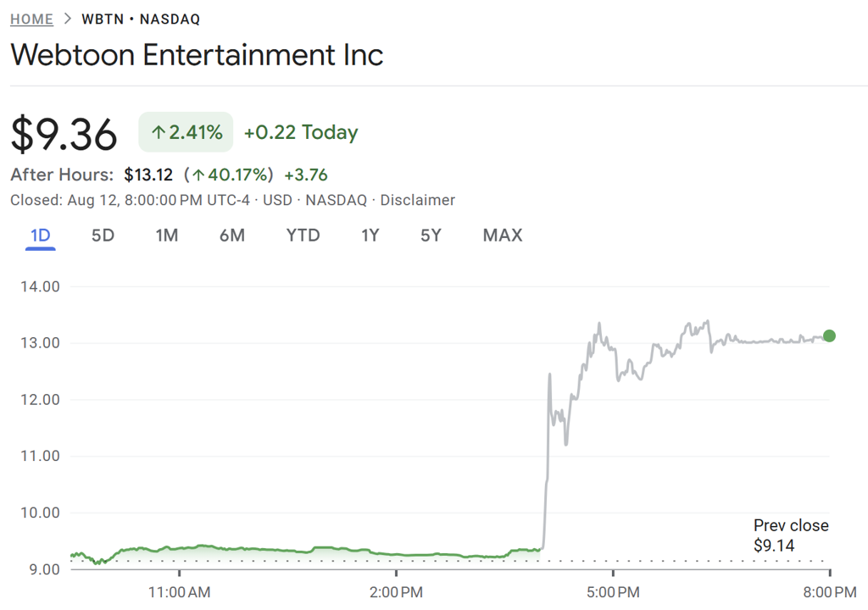This screenshot has height=610, width=868.
Task: Show the 6M chart range
Action: [x=231, y=236]
